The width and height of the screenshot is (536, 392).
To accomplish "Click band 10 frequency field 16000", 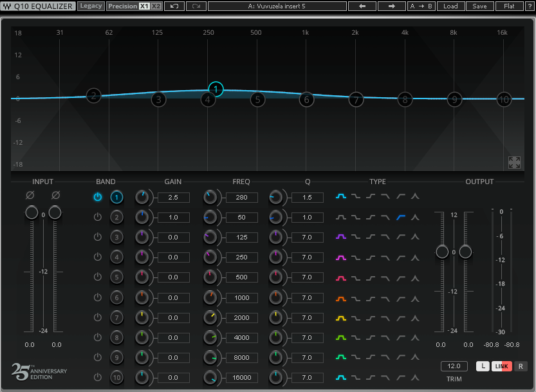I will point(242,378).
